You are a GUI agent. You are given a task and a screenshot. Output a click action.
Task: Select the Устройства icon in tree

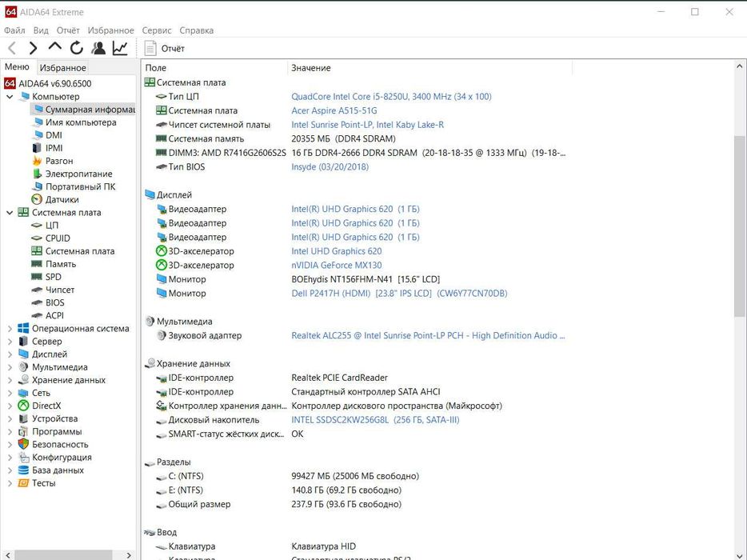23,418
